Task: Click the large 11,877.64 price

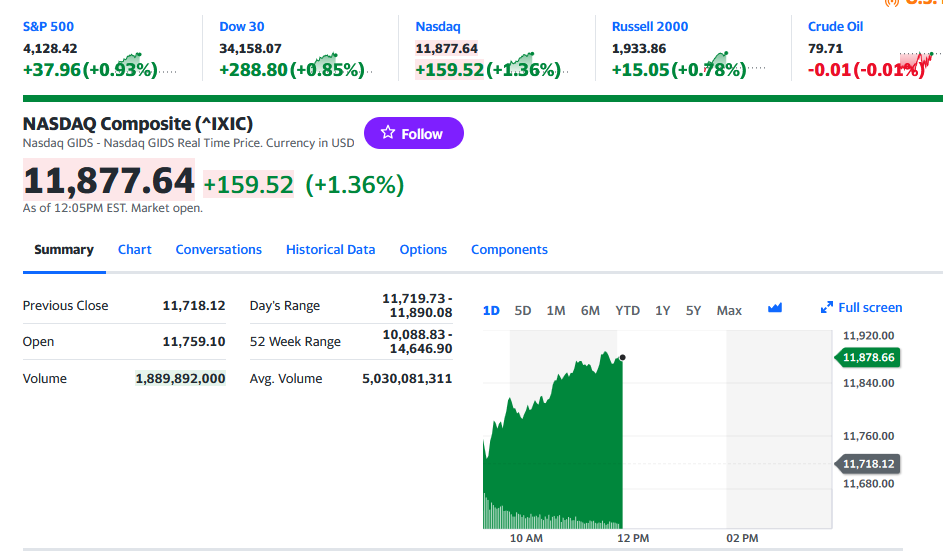Action: tap(109, 180)
